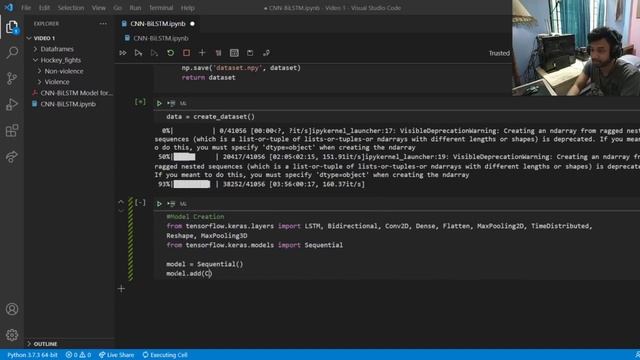Click the 50% progress bar in output
The height and width of the screenshot is (360, 640).
coord(184,157)
